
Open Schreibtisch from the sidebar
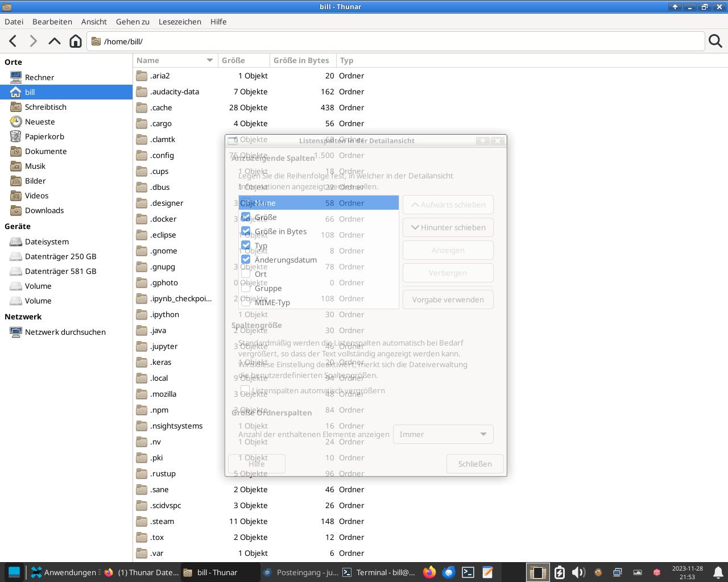[66, 107]
